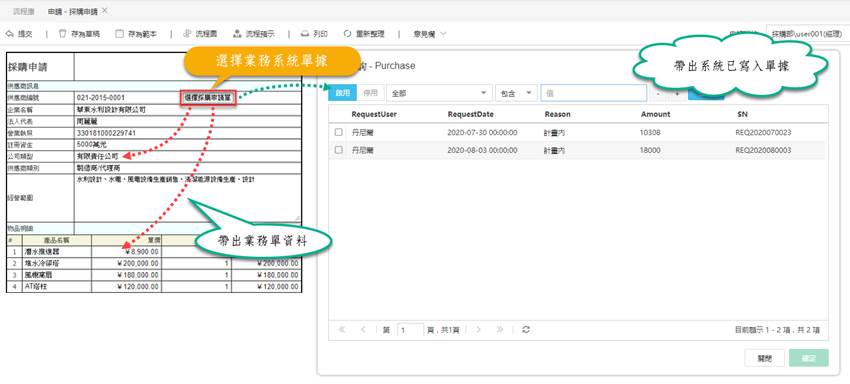
Task: Click the pager refresh icon
Action: tap(525, 329)
